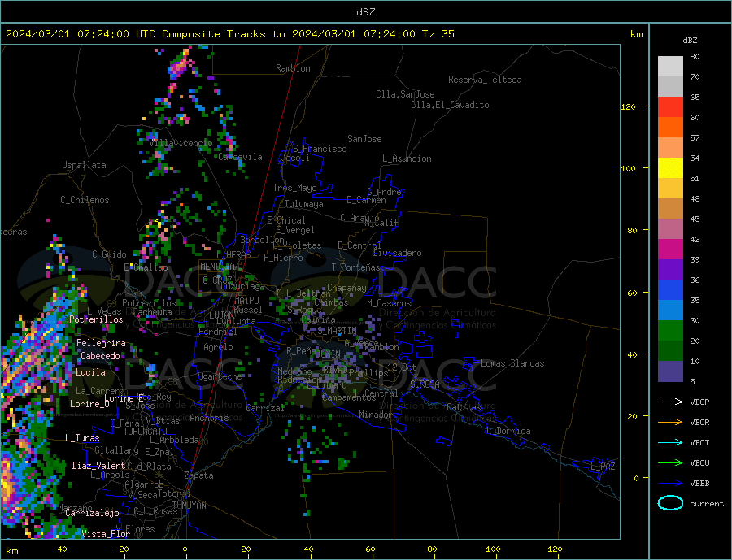Screen dimensions: 732x560
Task: Pick the 36-39 dBZ purple swatch
Action: click(x=670, y=270)
